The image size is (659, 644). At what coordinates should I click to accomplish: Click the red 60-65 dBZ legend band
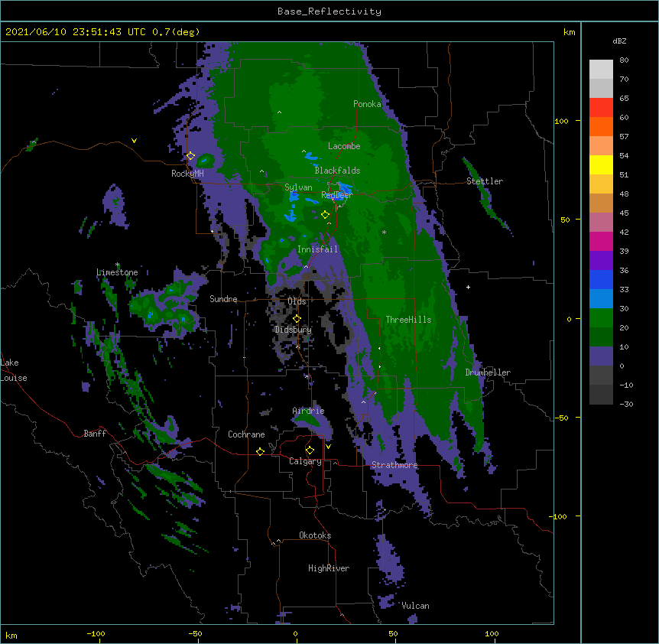(601, 108)
